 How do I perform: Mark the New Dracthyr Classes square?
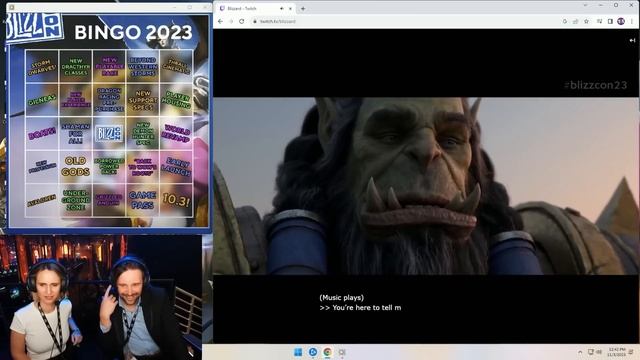coord(76,67)
